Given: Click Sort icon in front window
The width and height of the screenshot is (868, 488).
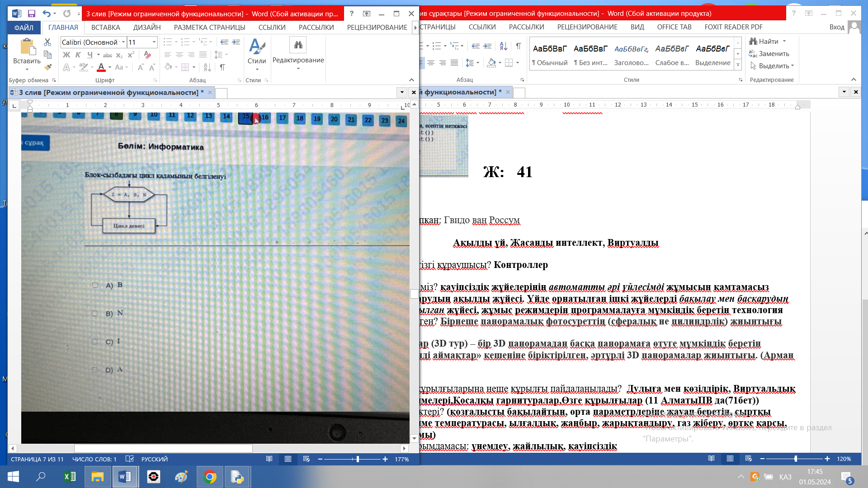Looking at the screenshot, I should point(207,67).
